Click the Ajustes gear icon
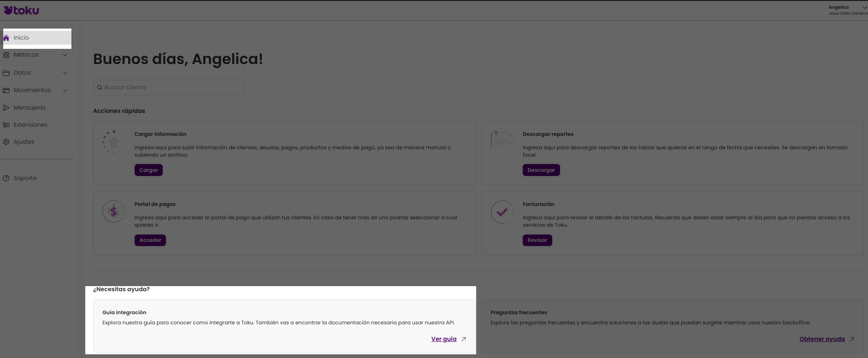This screenshot has width=868, height=358. 6,142
